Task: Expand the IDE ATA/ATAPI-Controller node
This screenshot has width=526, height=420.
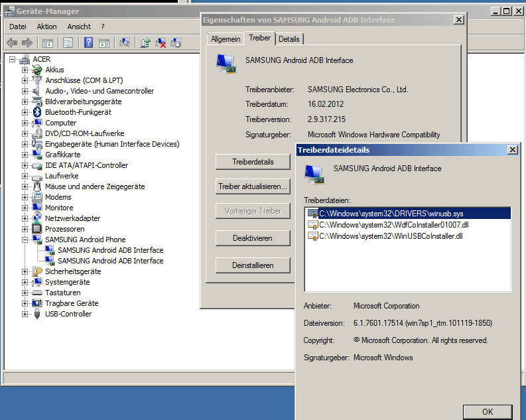Action: [25, 165]
